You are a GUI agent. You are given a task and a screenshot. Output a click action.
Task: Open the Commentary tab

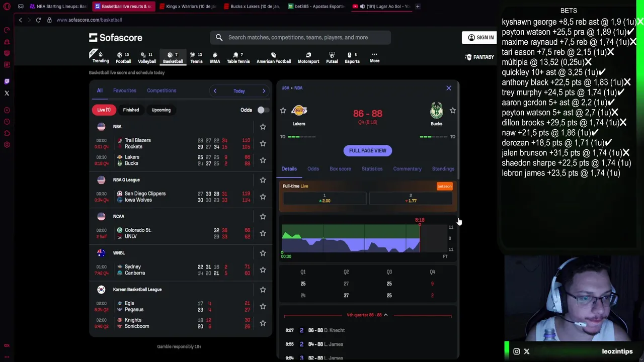407,169
